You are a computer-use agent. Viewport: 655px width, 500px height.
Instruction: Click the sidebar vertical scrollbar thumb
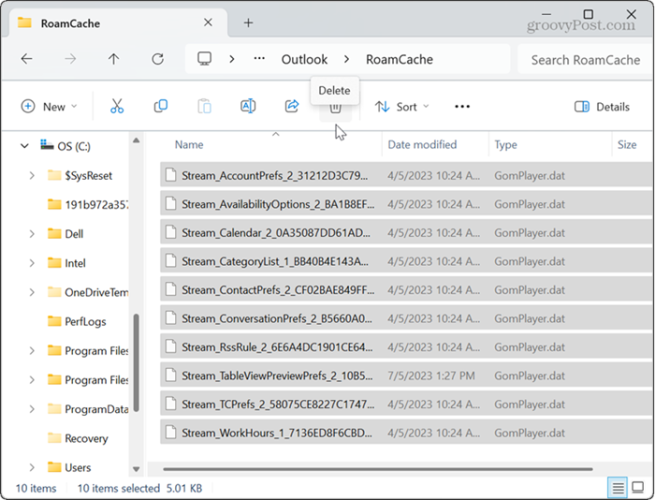point(136,363)
